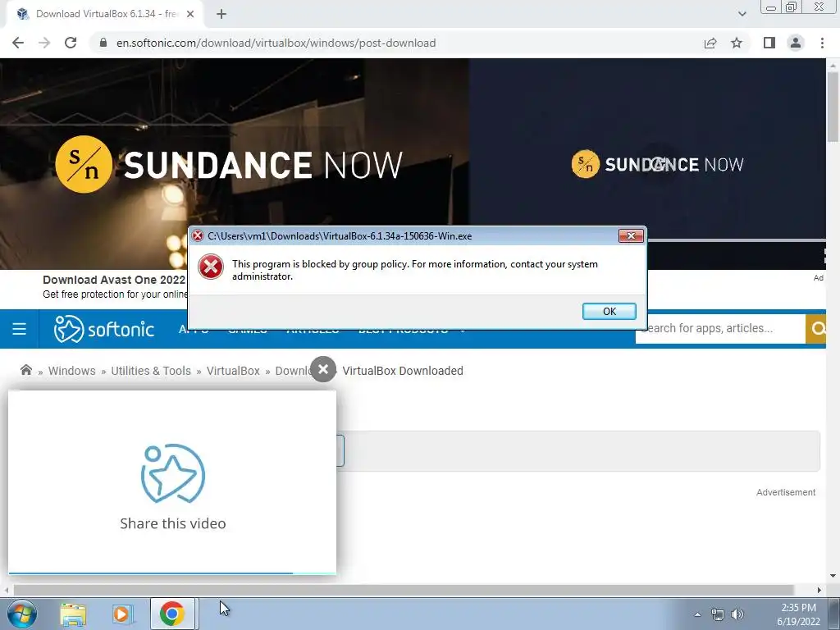The height and width of the screenshot is (630, 840).
Task: Click the video progress bar in the popup
Action: click(x=172, y=573)
